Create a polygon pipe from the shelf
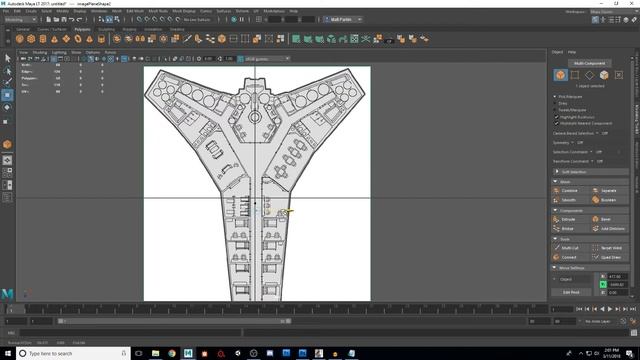 point(101,39)
